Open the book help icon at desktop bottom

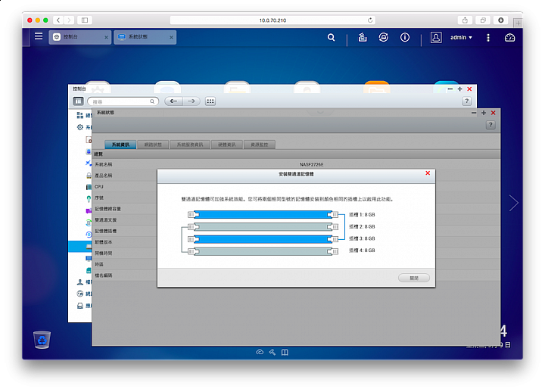[x=285, y=352]
